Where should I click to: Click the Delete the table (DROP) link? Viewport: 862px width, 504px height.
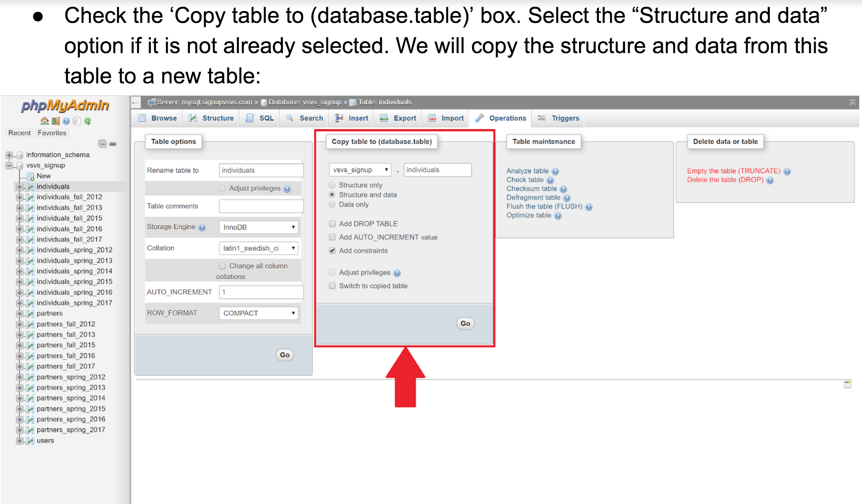point(725,180)
